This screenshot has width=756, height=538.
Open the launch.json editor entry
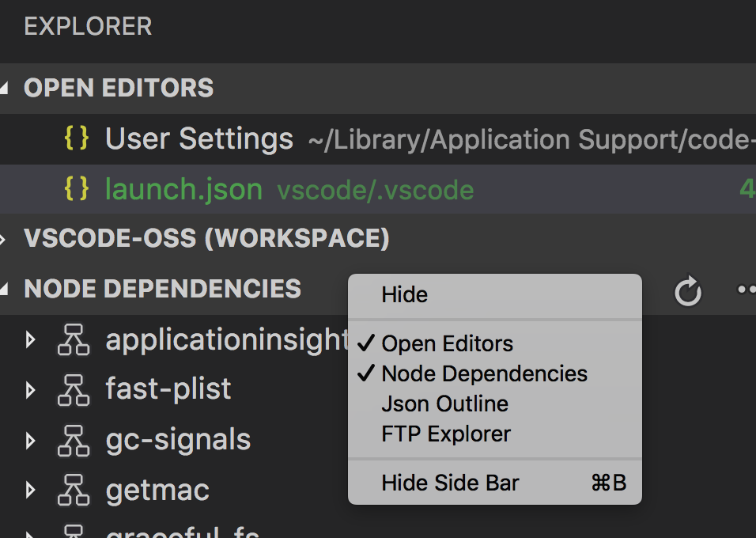(x=183, y=190)
